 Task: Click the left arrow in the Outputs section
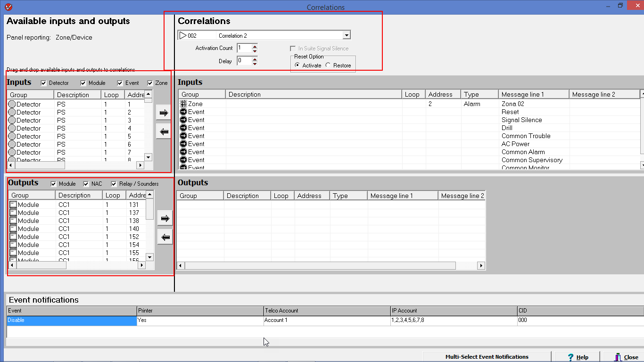coord(165,237)
